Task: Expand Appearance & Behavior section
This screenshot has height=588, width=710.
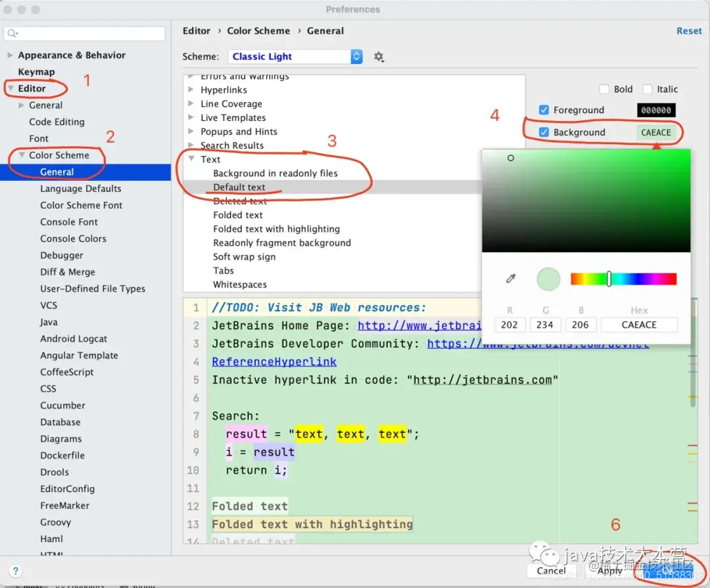Action: point(10,55)
